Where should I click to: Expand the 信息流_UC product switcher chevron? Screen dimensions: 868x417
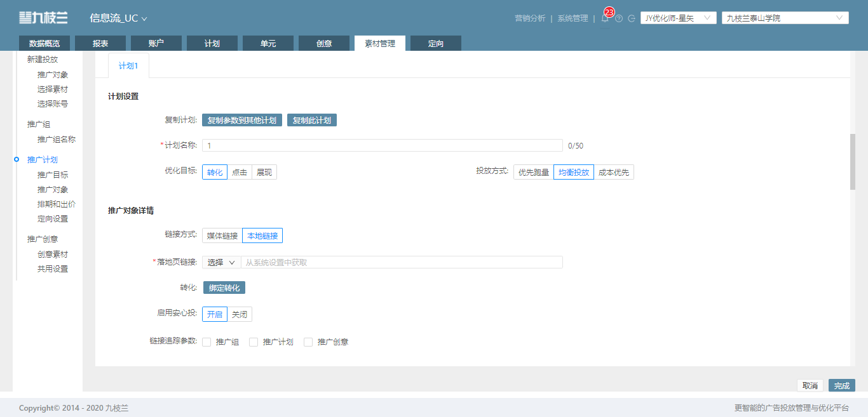144,18
